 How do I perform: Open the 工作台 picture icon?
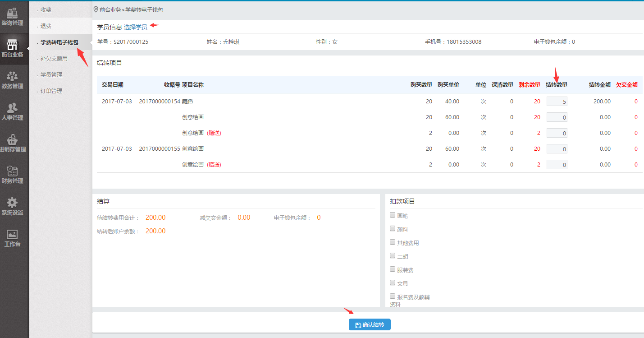12,234
